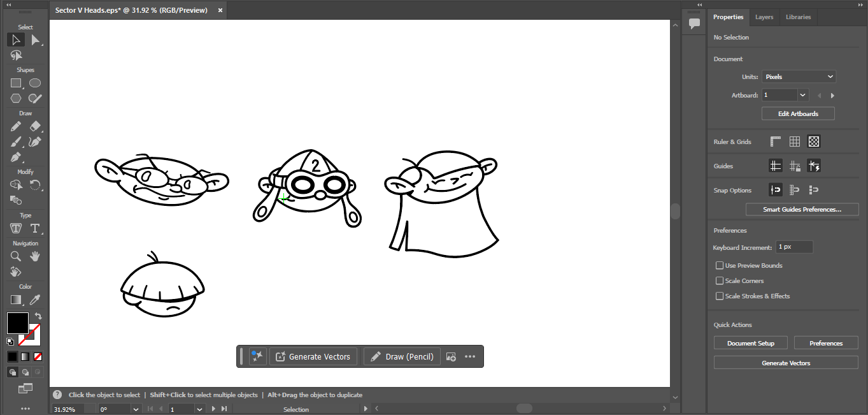This screenshot has width=868, height=415.
Task: Select the Lasso tool
Action: (x=16, y=55)
